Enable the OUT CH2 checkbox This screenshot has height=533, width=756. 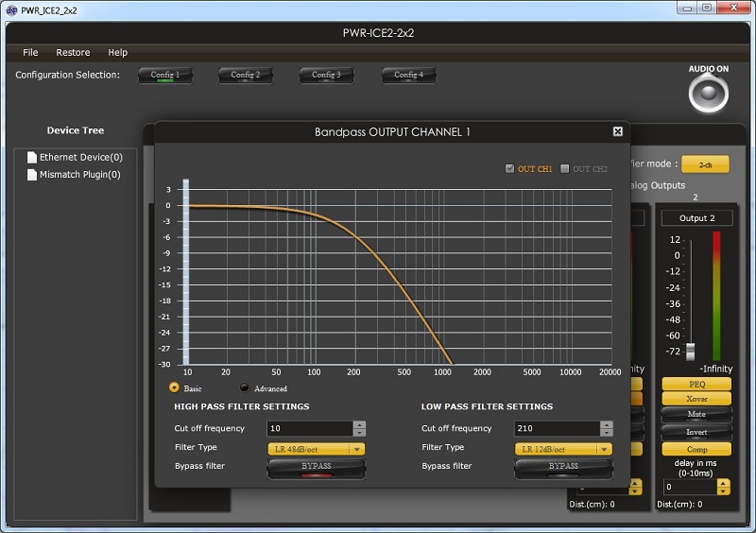[565, 169]
